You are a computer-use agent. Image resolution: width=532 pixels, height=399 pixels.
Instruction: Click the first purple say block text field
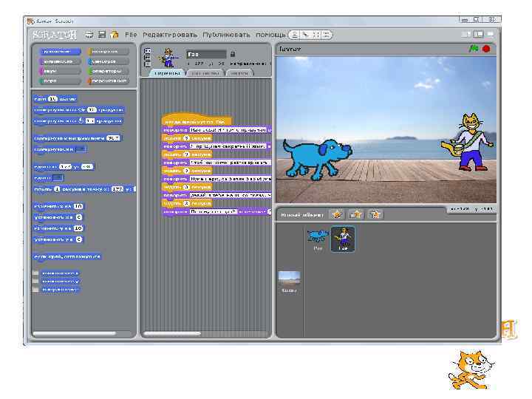228,129
